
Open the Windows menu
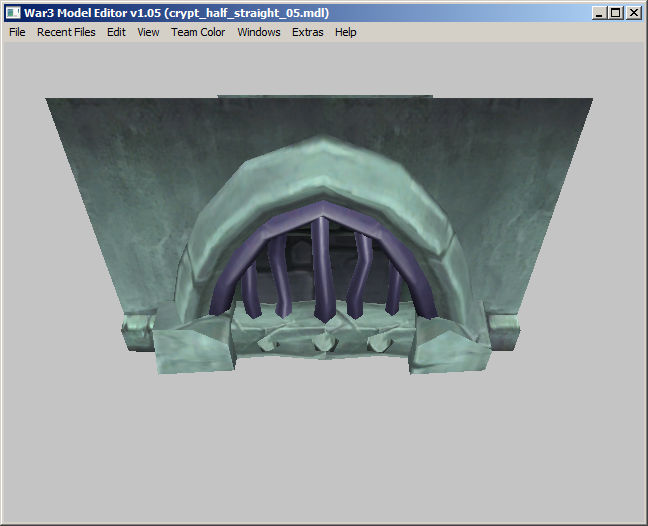coord(259,32)
